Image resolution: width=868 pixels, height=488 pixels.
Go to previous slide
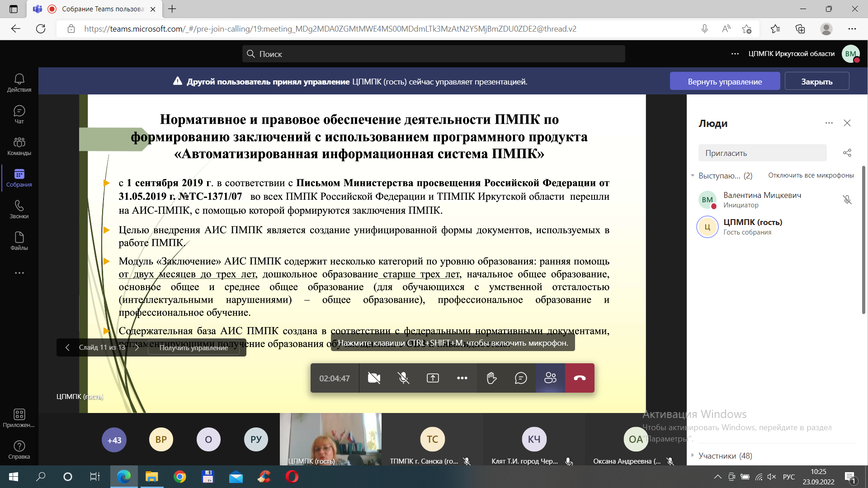[x=67, y=347]
